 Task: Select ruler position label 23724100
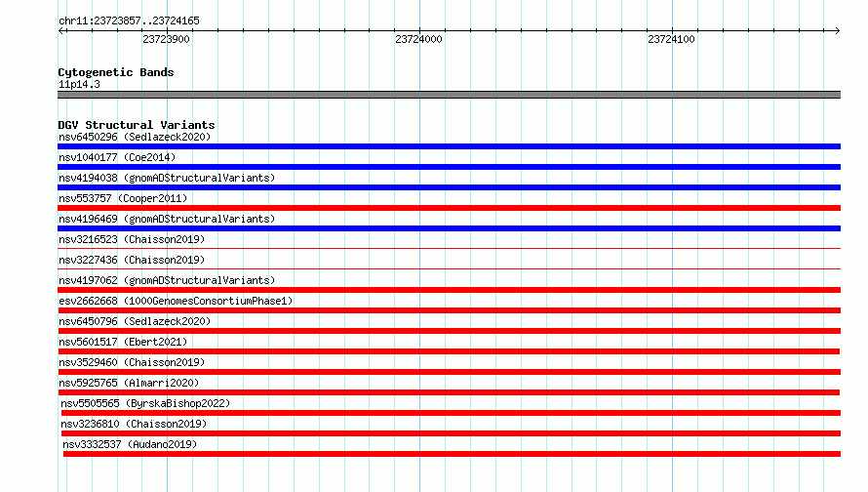click(x=671, y=39)
